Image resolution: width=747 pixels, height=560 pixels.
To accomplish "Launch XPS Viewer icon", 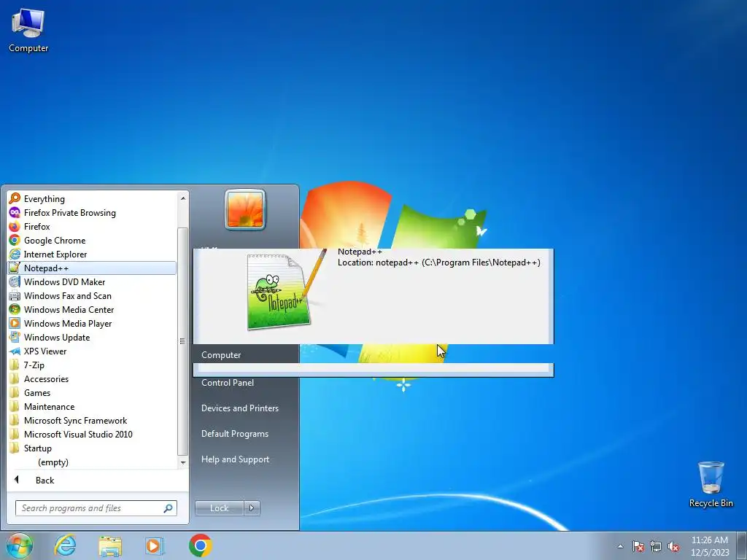I will [15, 351].
